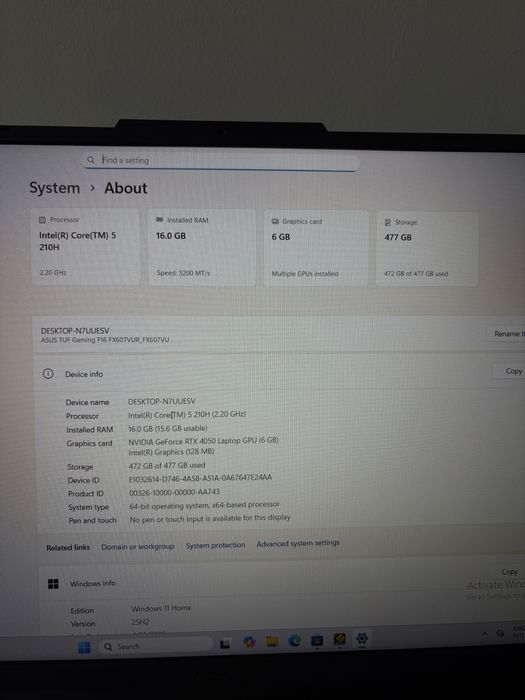Select the Product ID 00326-10000-00000-AA743 text
Screen dimensions: 525x700
pyautogui.click(x=174, y=492)
